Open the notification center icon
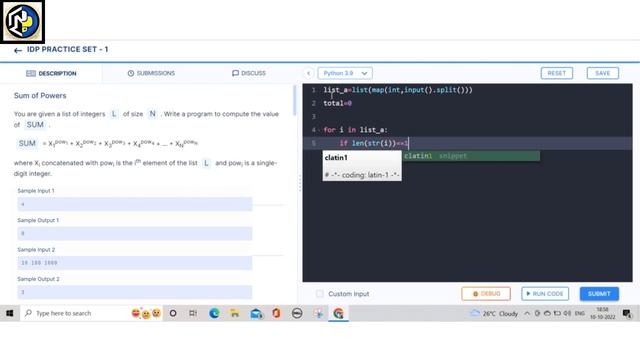The height and width of the screenshot is (360, 640). coord(627,313)
